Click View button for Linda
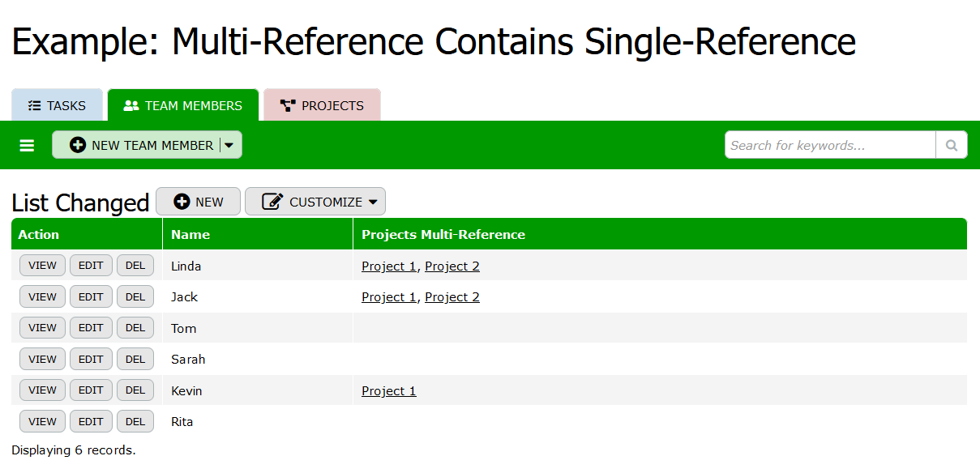Viewport: 980px width, 473px height. click(42, 266)
